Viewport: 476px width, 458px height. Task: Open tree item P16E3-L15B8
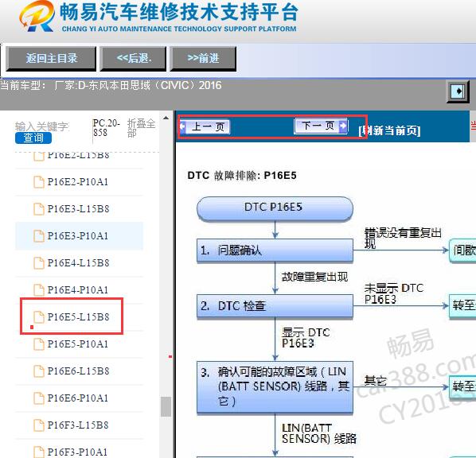pos(79,209)
